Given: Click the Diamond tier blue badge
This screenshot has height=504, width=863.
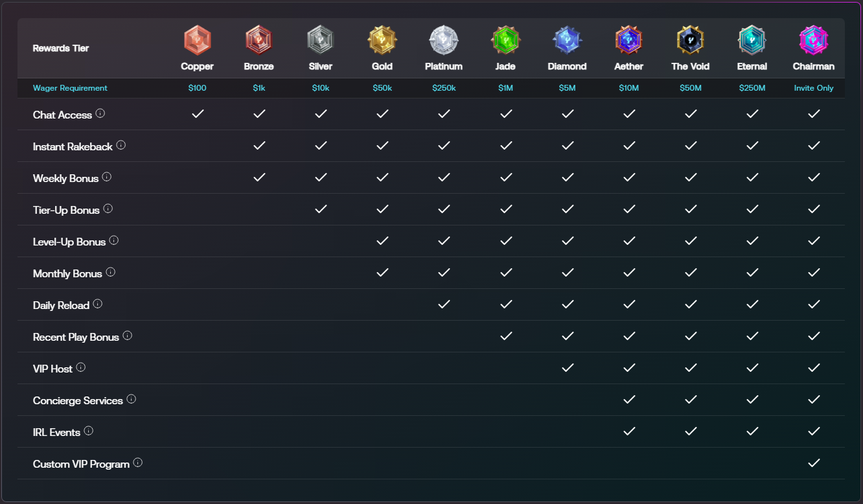Looking at the screenshot, I should (x=567, y=40).
